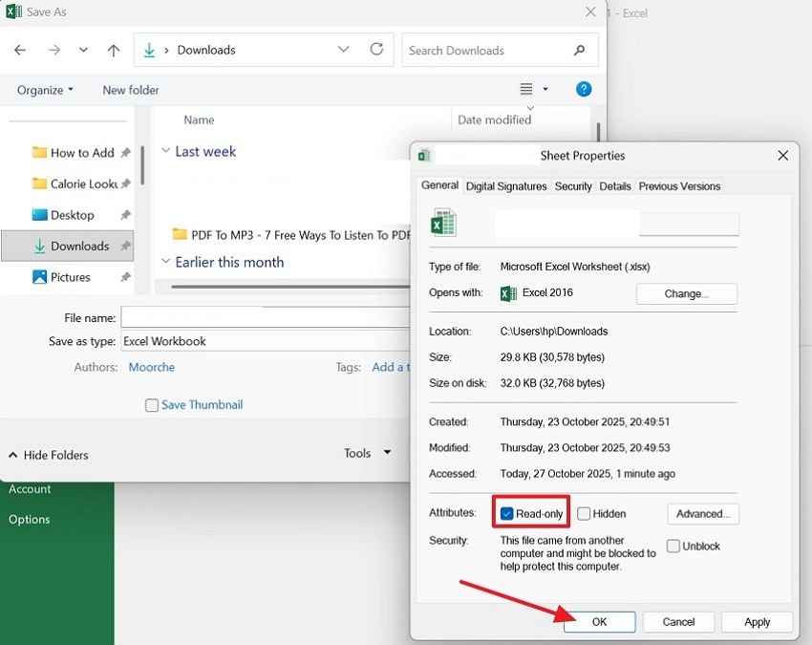Create a New folder

point(131,90)
